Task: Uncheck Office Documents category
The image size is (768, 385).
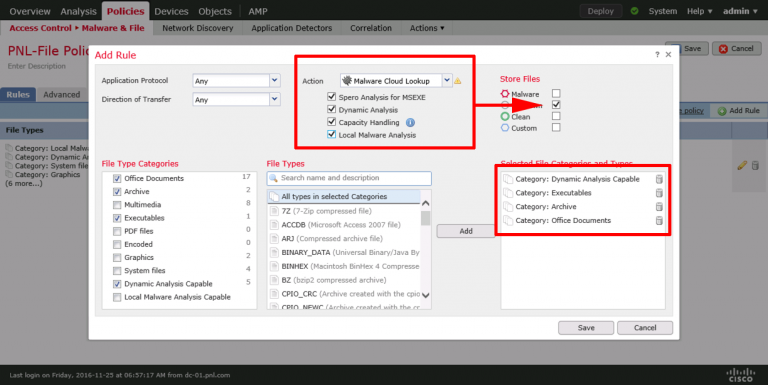Action: point(117,179)
